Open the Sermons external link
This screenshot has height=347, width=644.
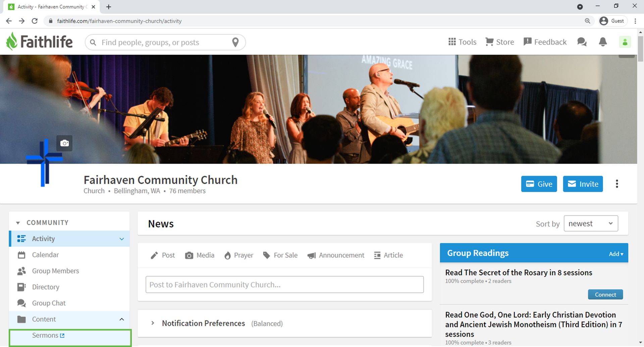pos(48,335)
